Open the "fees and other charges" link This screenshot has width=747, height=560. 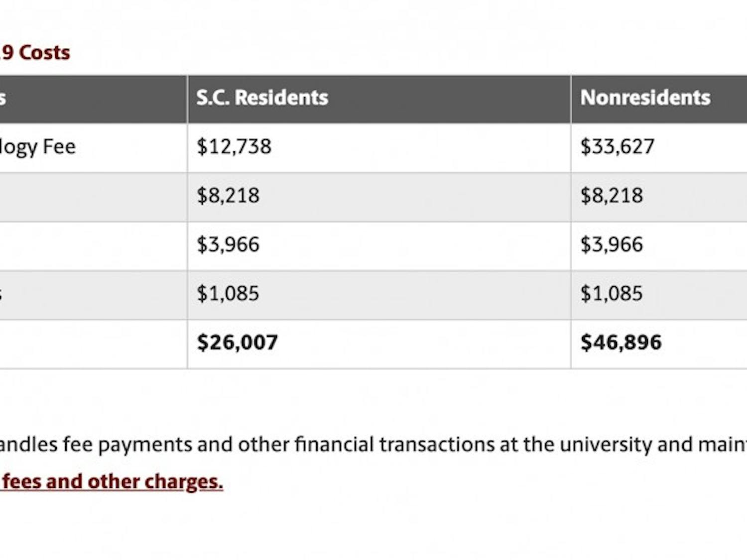point(112,481)
